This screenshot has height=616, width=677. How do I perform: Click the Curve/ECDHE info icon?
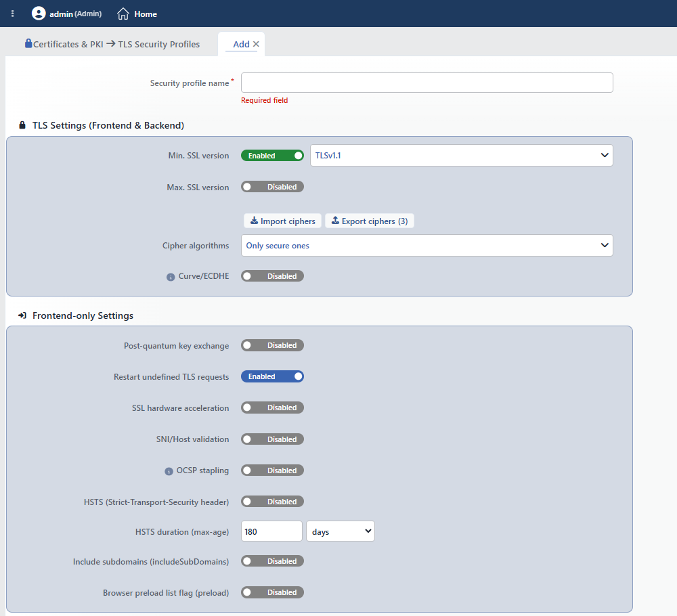tap(171, 277)
